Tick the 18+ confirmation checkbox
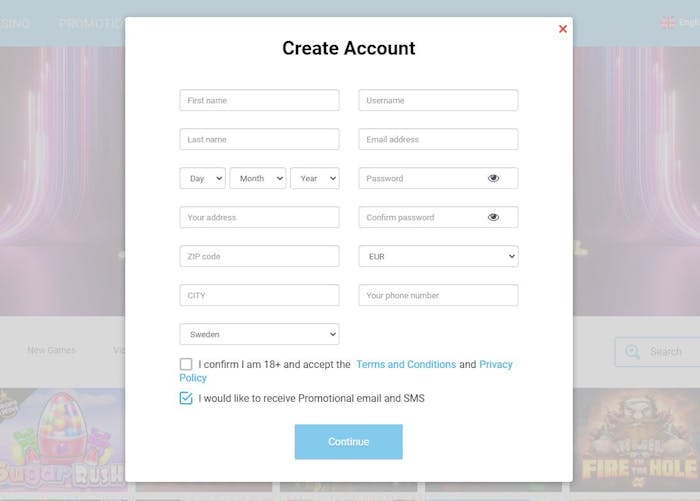 coord(186,365)
